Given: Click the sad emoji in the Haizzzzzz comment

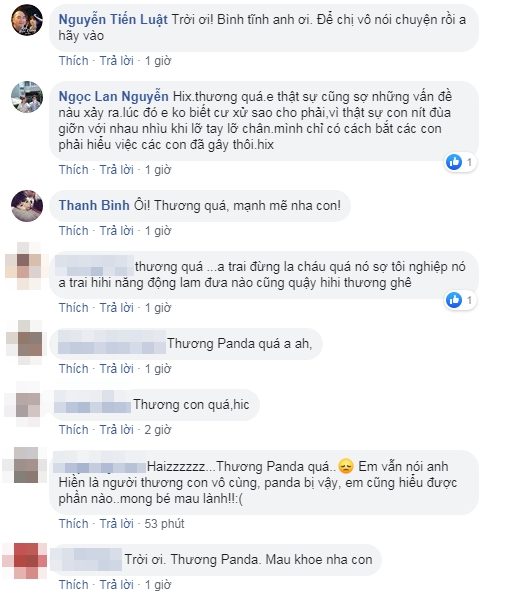Looking at the screenshot, I should (x=346, y=466).
